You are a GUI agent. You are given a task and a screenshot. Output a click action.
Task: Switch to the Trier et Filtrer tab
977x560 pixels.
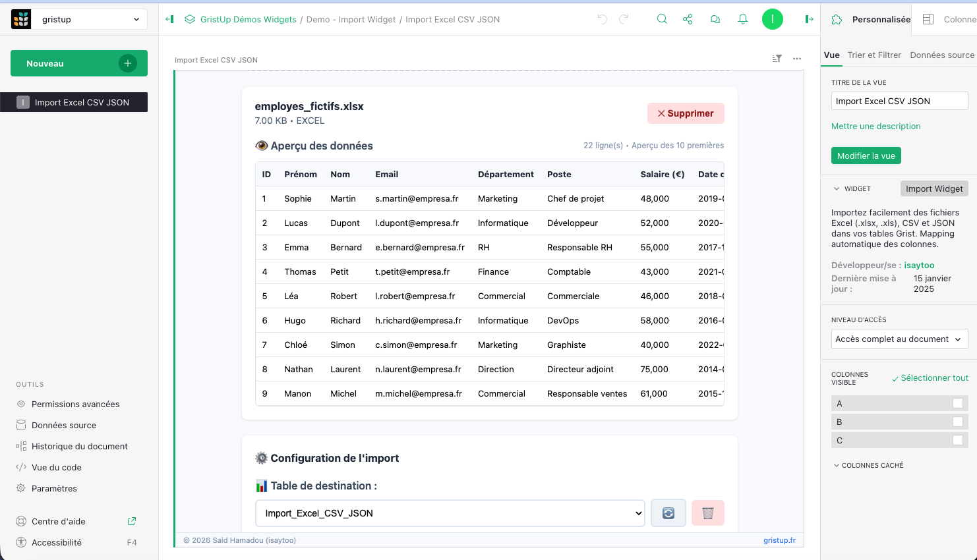(x=874, y=55)
